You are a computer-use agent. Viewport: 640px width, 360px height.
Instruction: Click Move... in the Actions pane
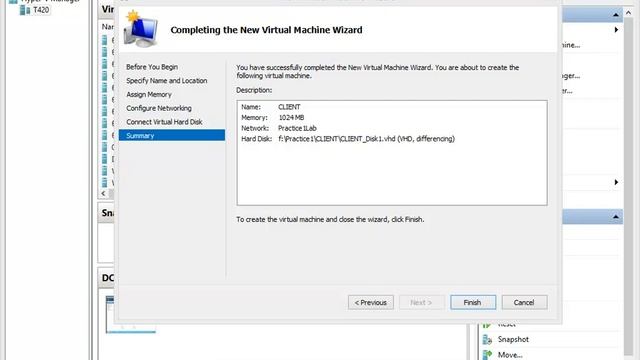tap(510, 355)
